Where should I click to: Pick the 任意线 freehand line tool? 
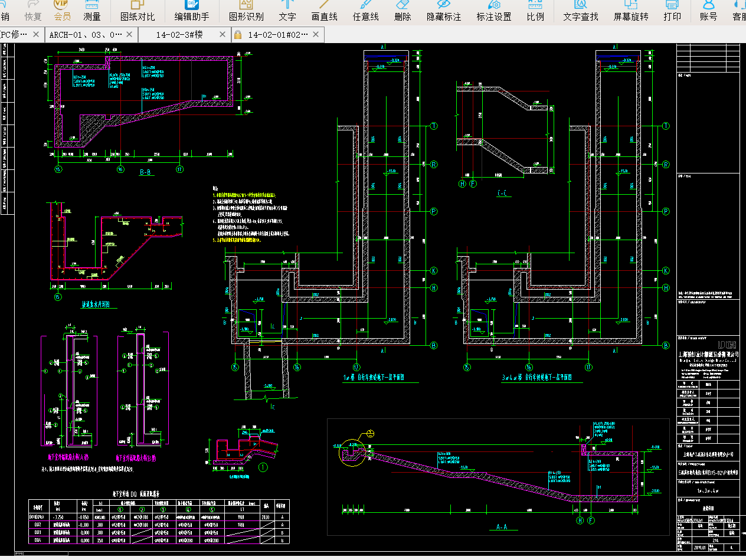pos(365,11)
